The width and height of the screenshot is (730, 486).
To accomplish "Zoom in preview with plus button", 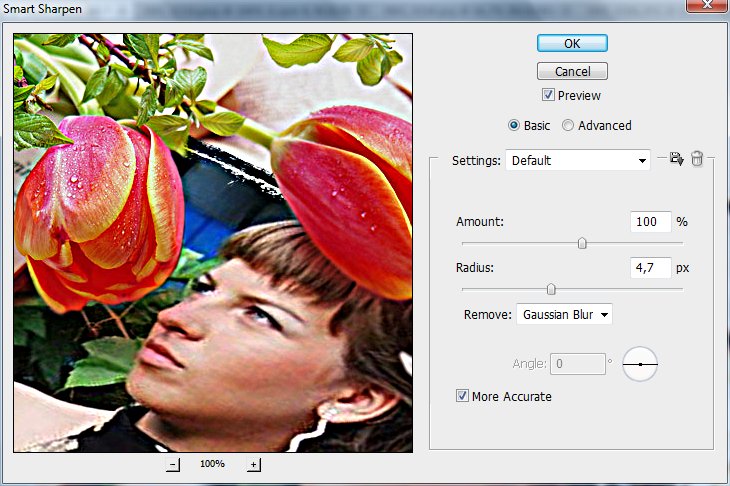I will (x=254, y=464).
